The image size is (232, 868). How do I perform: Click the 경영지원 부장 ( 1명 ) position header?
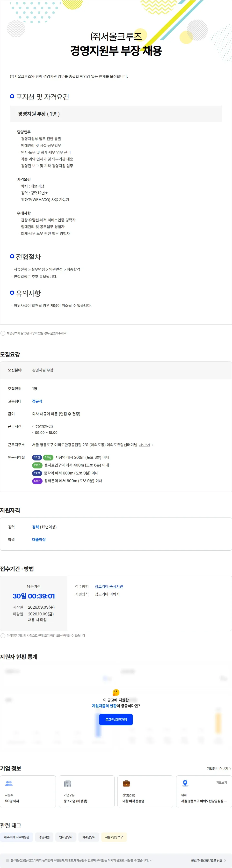(x=116, y=114)
